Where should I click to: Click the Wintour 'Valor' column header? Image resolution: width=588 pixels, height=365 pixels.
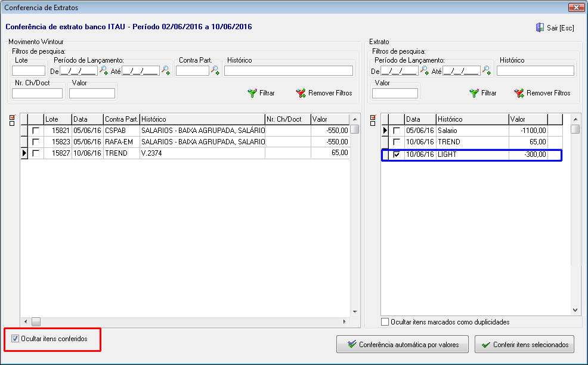pyautogui.click(x=330, y=119)
